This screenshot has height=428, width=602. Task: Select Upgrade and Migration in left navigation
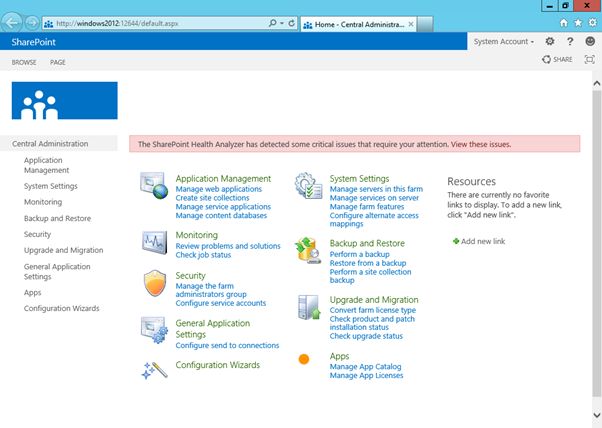(x=63, y=250)
